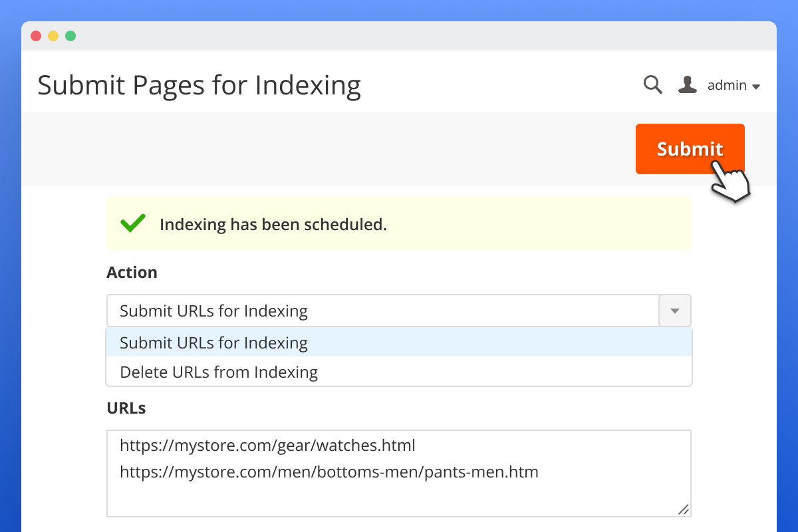Click the green success checkmark icon
Viewport: 798px width, 532px height.
point(133,223)
